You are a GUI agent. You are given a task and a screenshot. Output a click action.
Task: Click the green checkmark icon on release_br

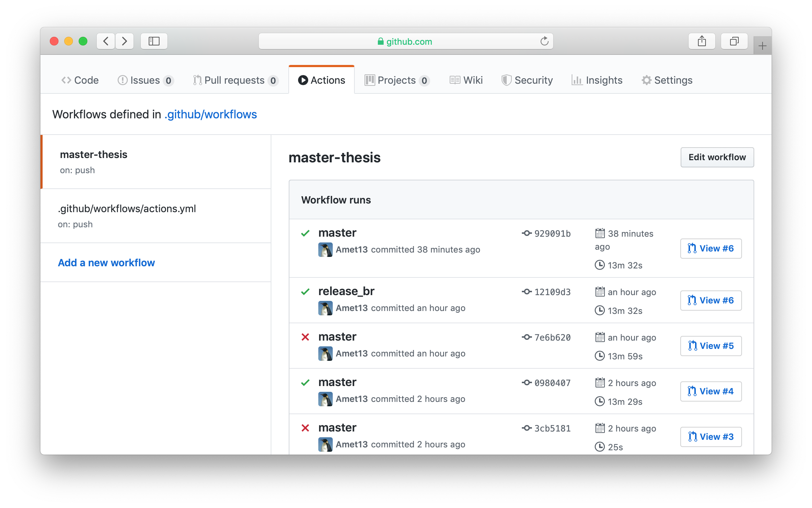point(305,291)
